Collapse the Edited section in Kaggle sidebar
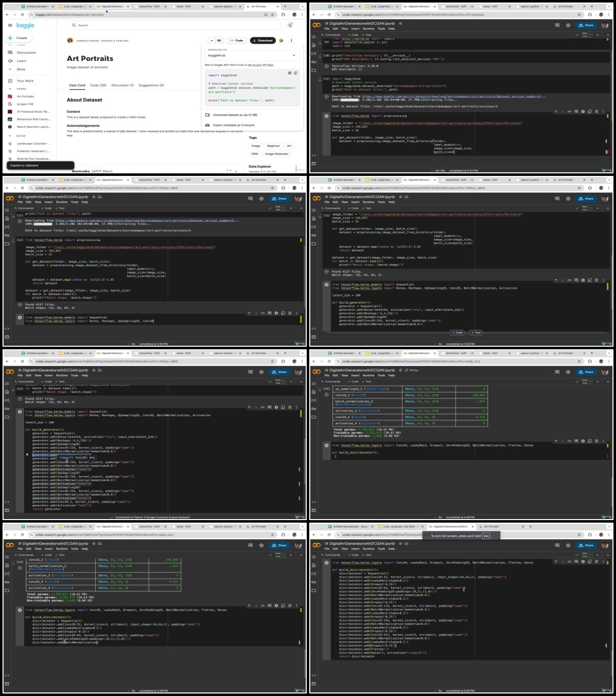 tap(10, 136)
